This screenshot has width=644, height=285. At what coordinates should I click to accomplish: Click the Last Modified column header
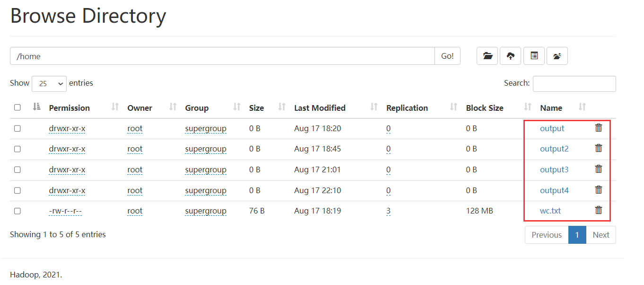click(320, 108)
